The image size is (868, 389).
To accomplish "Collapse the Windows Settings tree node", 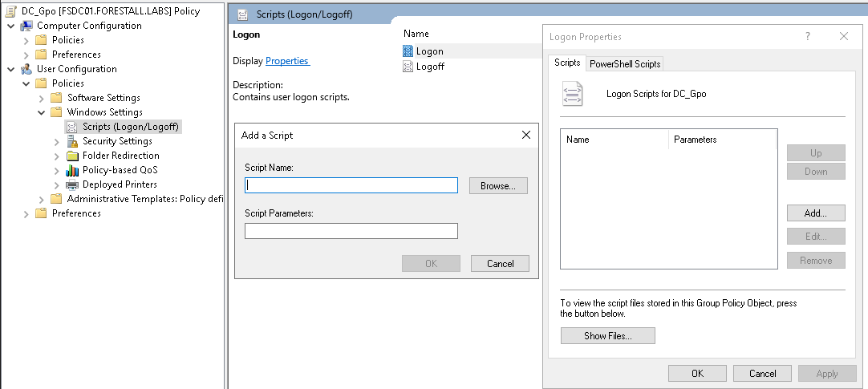I will click(42, 112).
